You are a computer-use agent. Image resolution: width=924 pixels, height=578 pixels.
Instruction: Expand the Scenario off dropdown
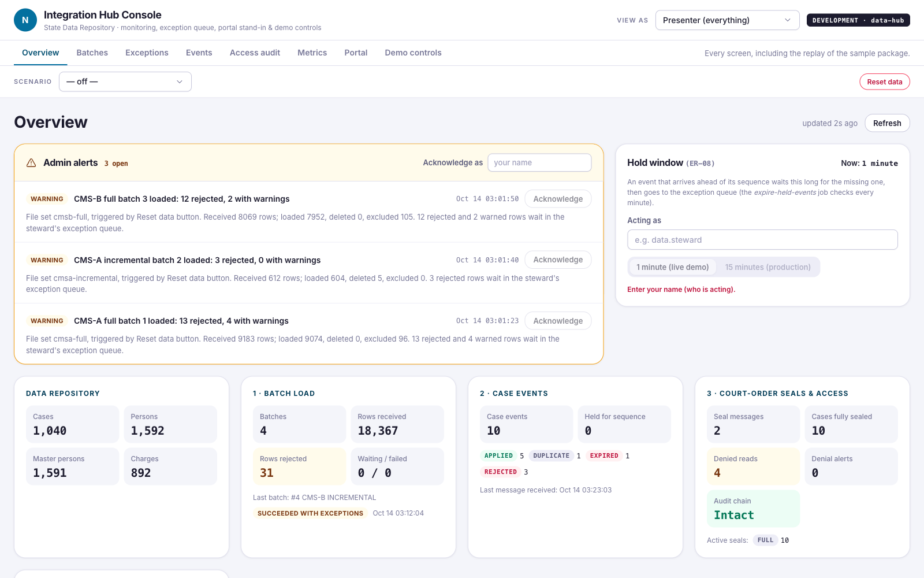tap(125, 81)
